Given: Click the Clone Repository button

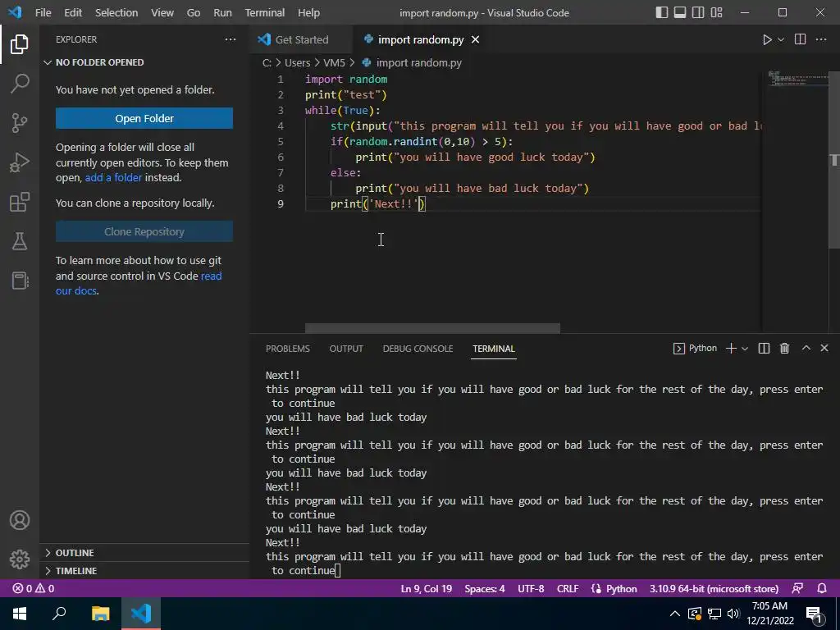Looking at the screenshot, I should point(144,231).
